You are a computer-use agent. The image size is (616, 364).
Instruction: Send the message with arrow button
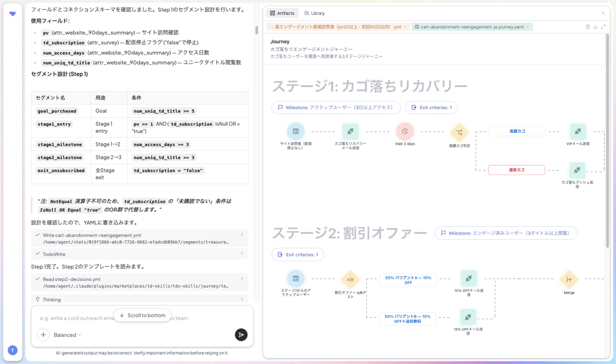pos(241,335)
